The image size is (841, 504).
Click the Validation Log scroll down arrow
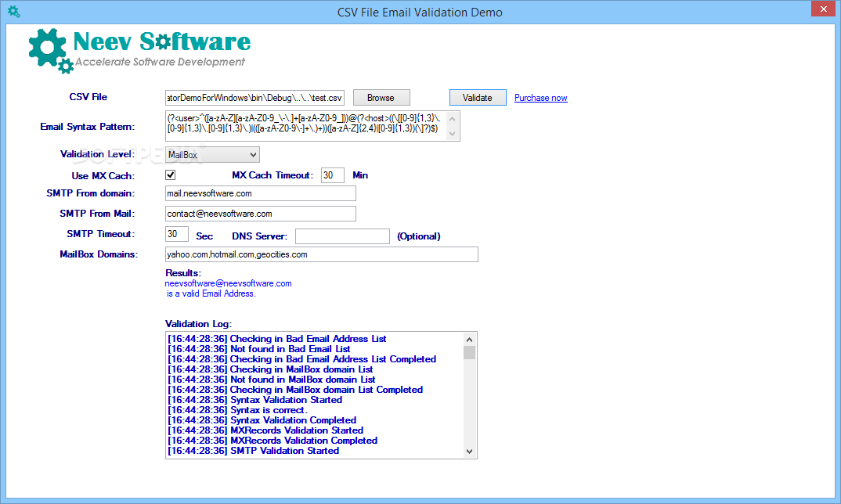469,452
